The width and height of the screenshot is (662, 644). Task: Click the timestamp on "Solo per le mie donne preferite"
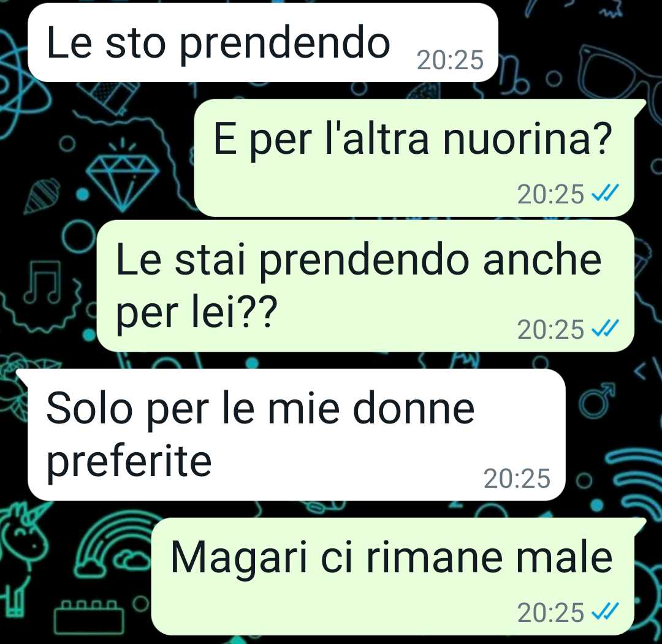click(517, 478)
